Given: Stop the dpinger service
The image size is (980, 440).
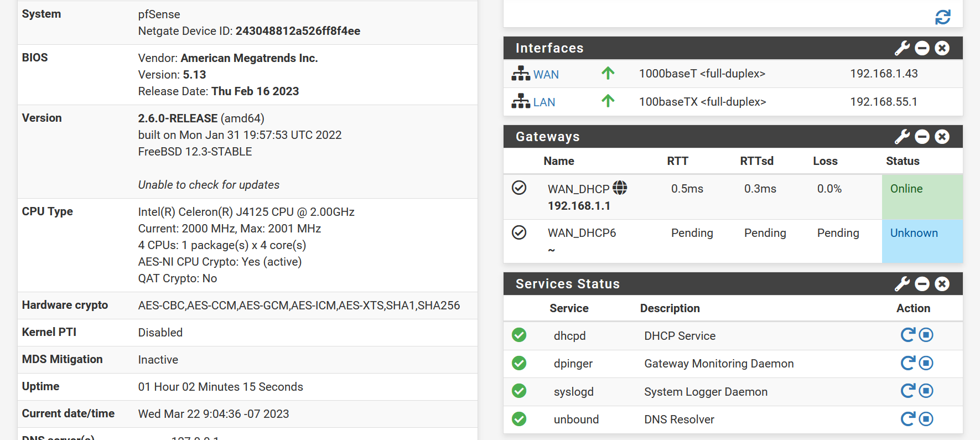Looking at the screenshot, I should (x=926, y=363).
